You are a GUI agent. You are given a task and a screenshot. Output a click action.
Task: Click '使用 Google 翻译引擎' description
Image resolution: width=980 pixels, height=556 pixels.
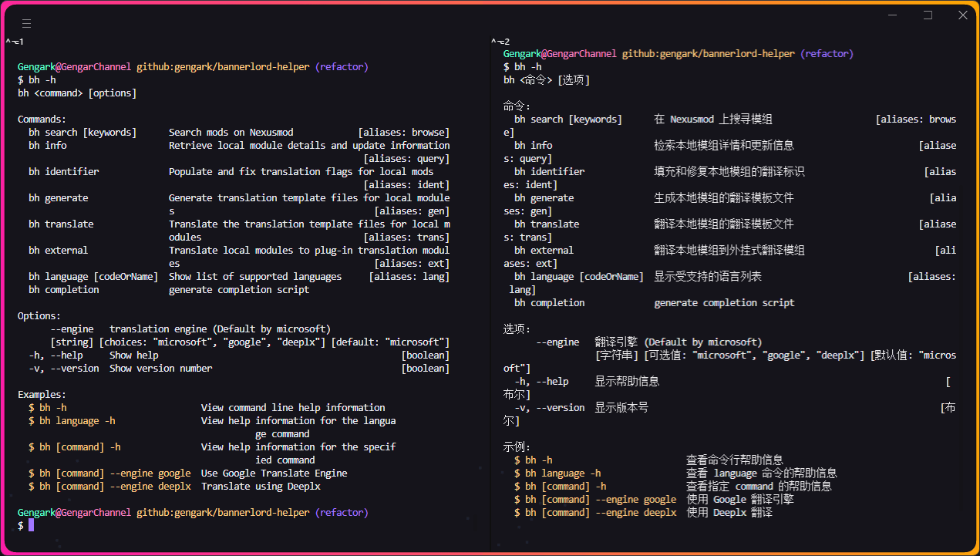point(740,500)
